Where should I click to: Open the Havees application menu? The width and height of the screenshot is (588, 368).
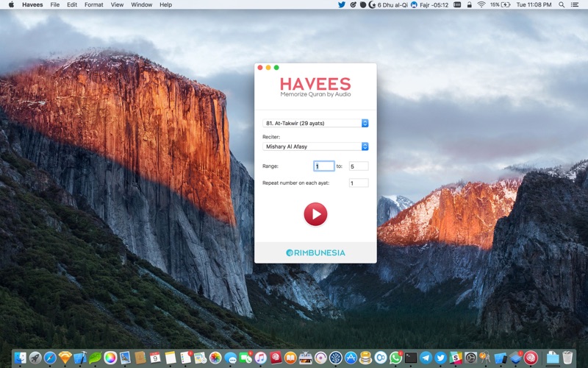click(32, 4)
